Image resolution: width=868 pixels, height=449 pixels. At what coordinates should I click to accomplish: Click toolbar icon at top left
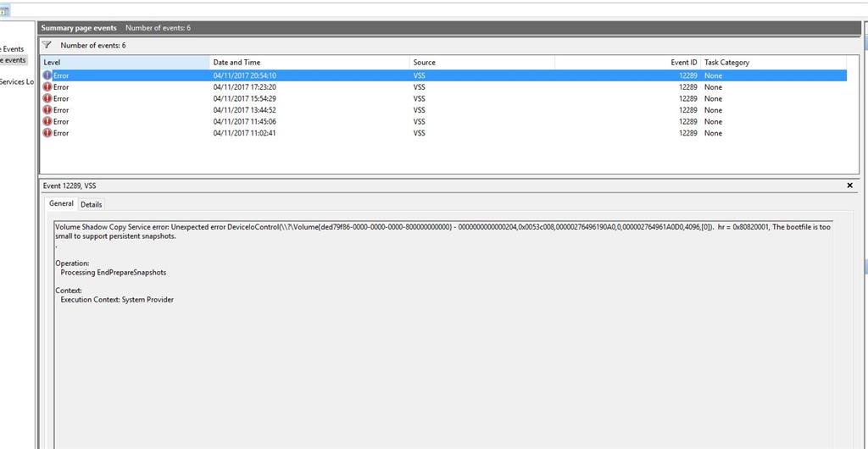pyautogui.click(x=4, y=10)
